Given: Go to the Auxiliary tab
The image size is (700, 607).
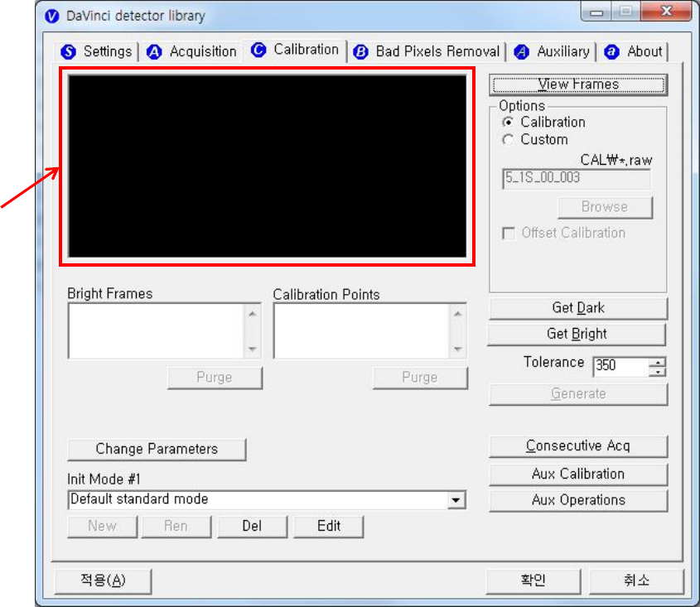Looking at the screenshot, I should tap(552, 52).
